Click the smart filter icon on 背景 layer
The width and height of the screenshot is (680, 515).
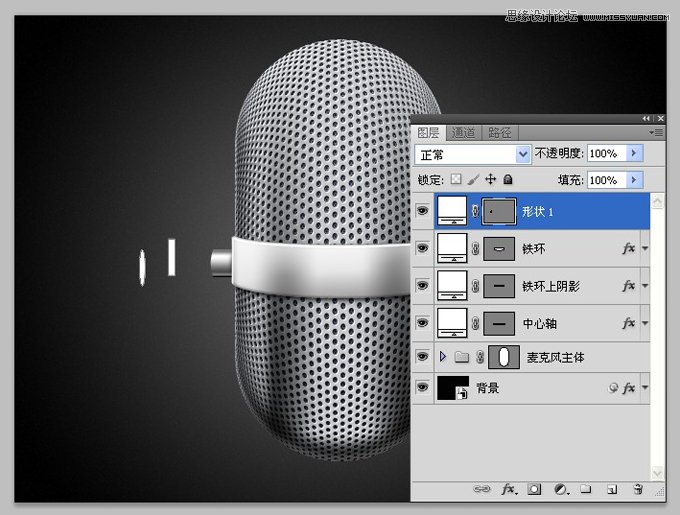pos(613,388)
